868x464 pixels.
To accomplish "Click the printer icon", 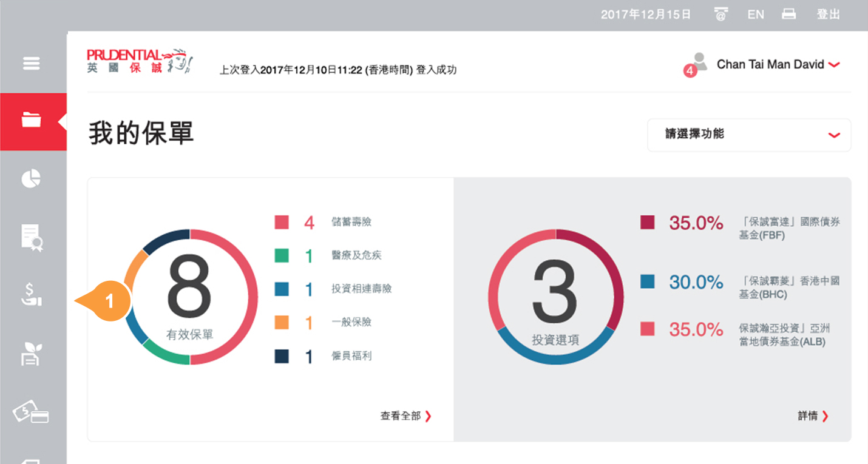I will [x=788, y=14].
